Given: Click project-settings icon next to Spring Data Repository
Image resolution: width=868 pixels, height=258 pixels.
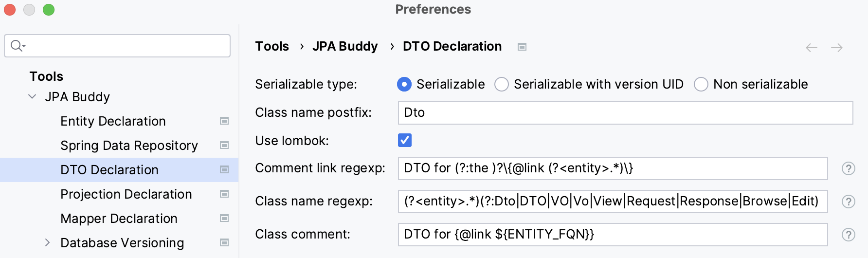Looking at the screenshot, I should [x=224, y=145].
